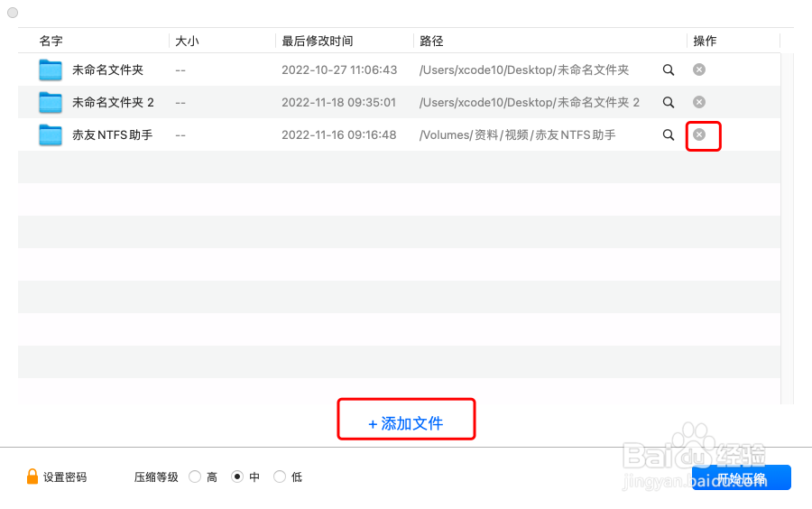Click the 路径 column header
The width and height of the screenshot is (812, 509).
(431, 41)
